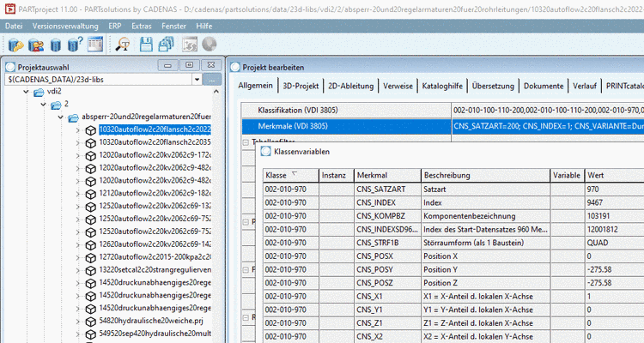This screenshot has width=644, height=343.
Task: Switch to the 2D-Ableitung tab
Action: point(350,86)
